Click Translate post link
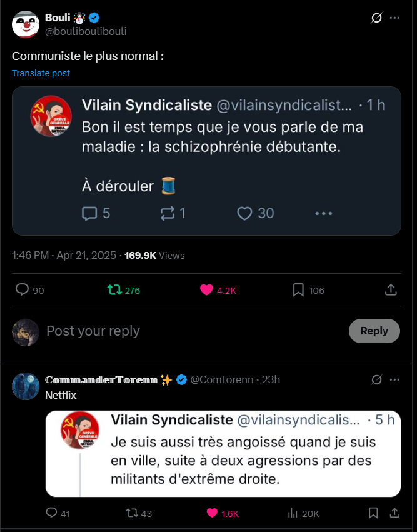Image resolution: width=417 pixels, height=532 pixels. pyautogui.click(x=41, y=73)
